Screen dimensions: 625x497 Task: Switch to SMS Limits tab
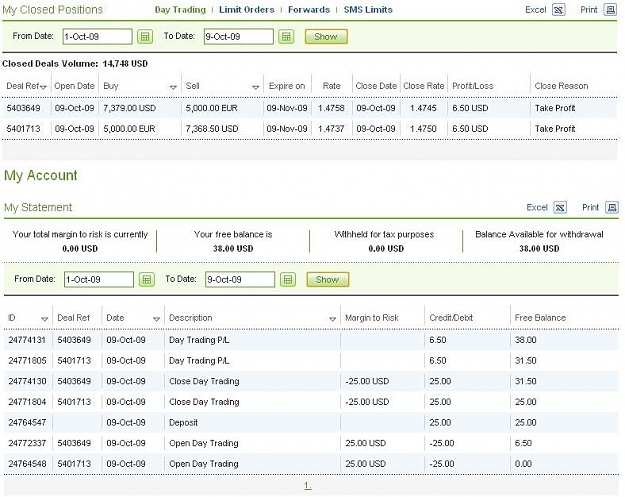pos(368,10)
